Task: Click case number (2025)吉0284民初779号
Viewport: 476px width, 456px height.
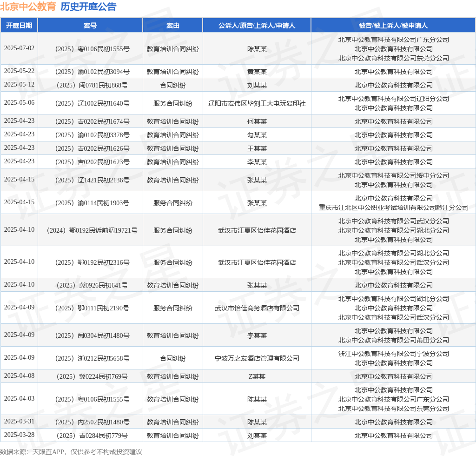Action: (93, 436)
